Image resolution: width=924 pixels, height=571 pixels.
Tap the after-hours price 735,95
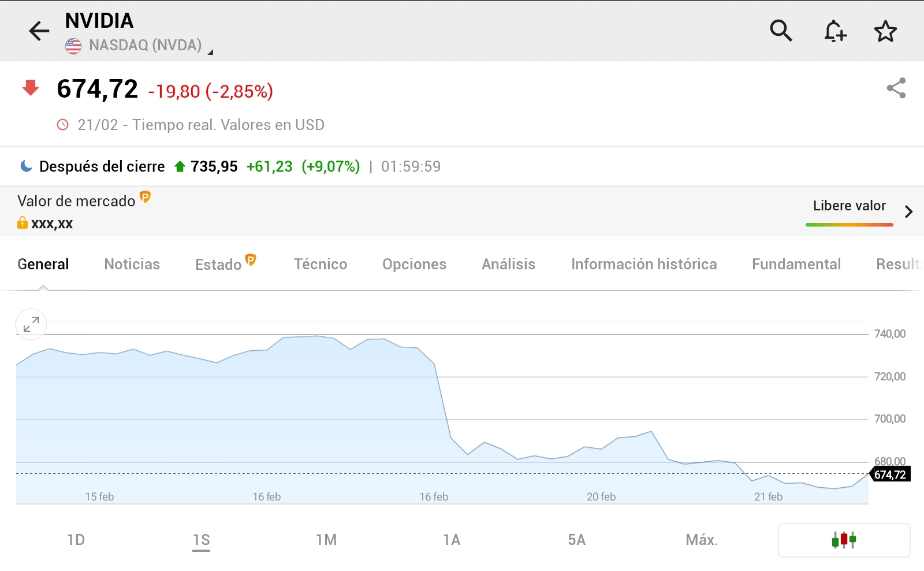pos(214,166)
